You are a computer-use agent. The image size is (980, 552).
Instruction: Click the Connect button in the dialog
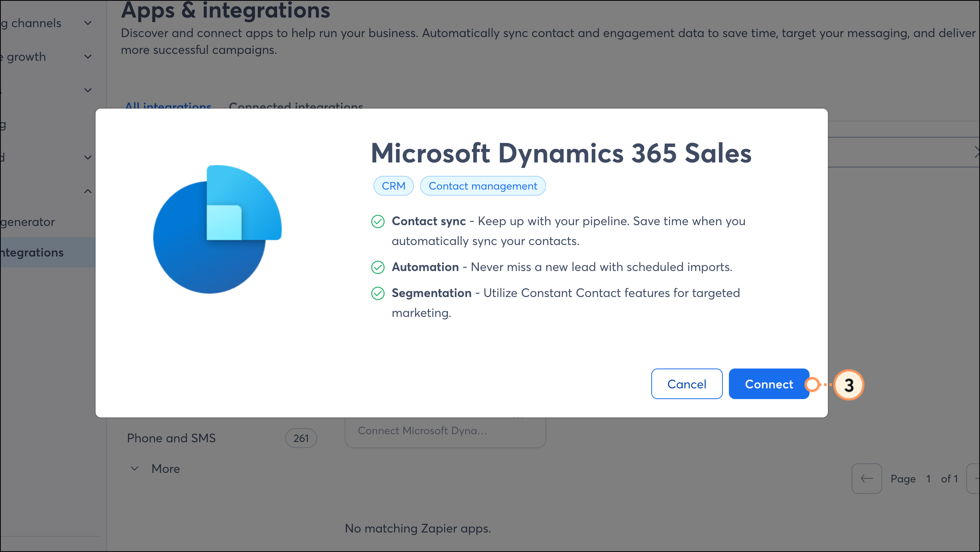click(x=769, y=384)
